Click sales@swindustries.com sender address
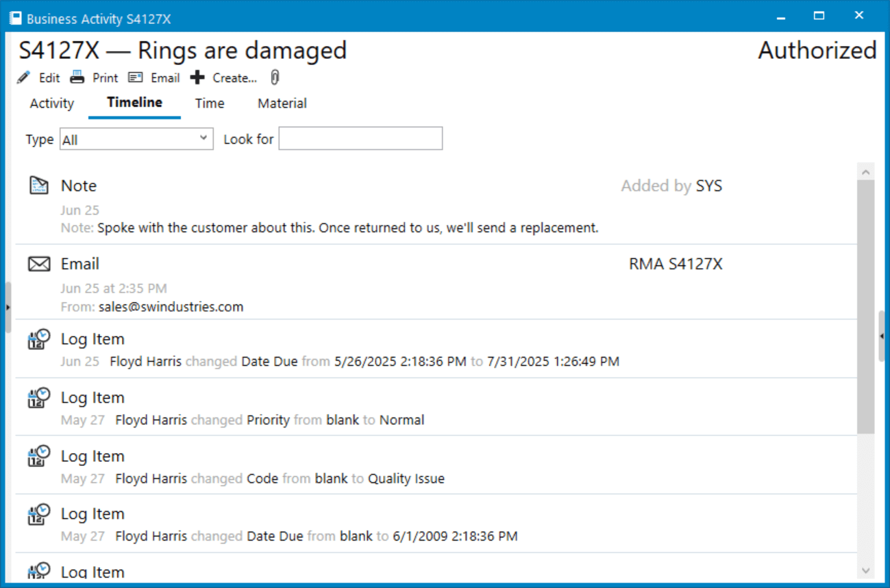 [x=171, y=307]
